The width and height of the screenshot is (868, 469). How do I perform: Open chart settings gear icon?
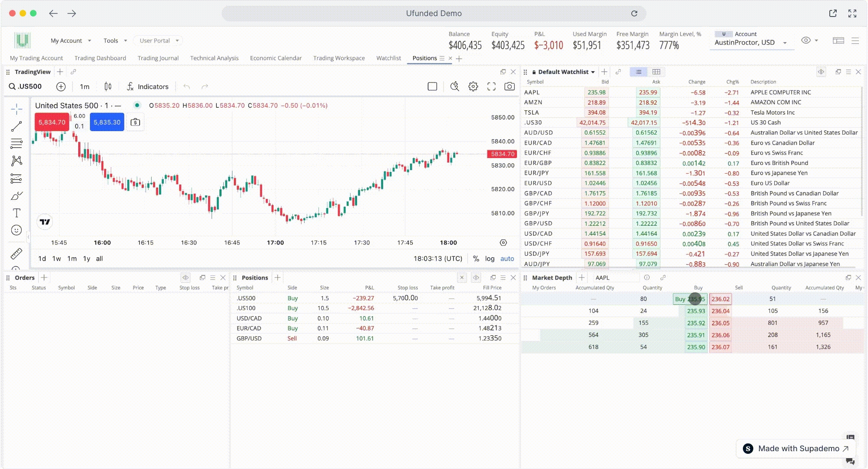pyautogui.click(x=473, y=86)
